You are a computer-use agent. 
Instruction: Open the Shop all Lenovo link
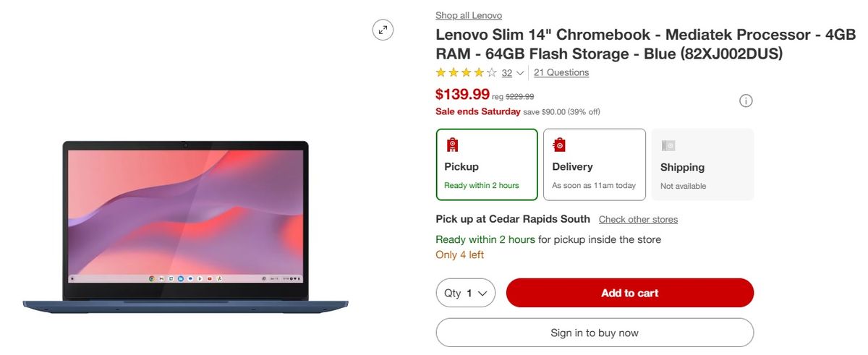468,15
